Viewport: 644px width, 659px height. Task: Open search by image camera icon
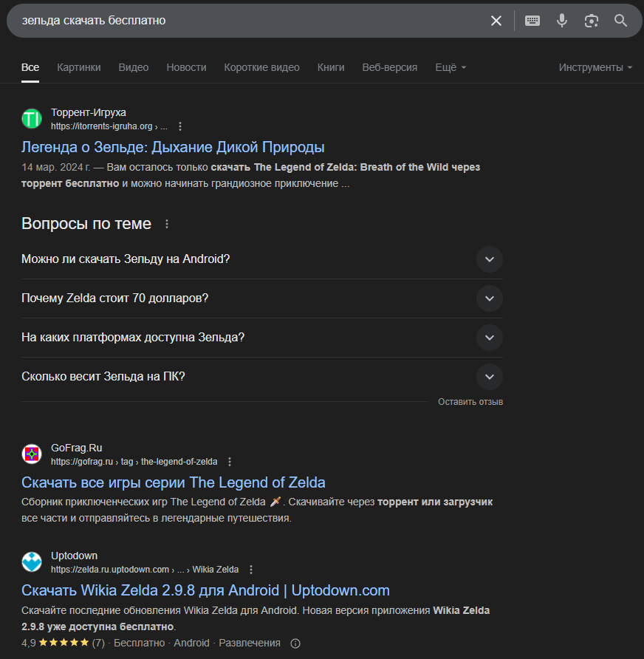[591, 21]
